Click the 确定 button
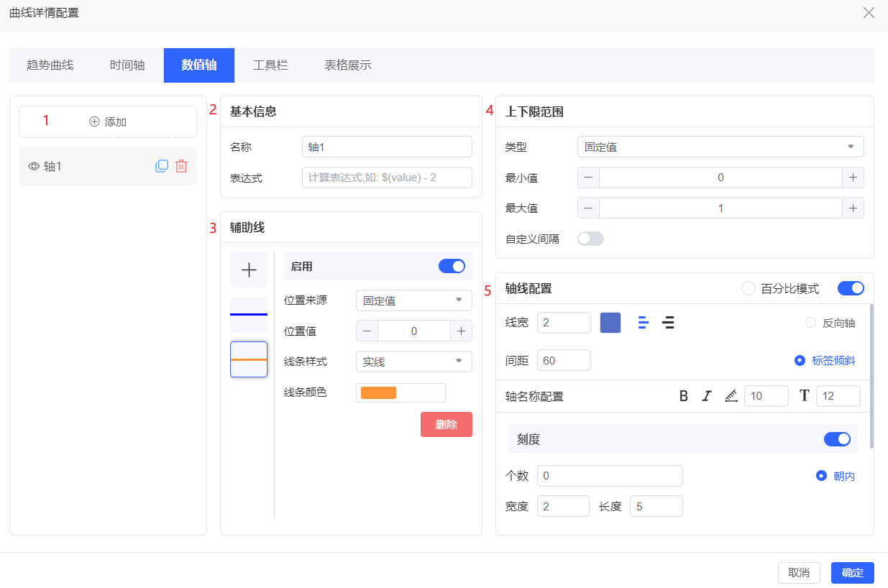The image size is (888, 588). 852,573
